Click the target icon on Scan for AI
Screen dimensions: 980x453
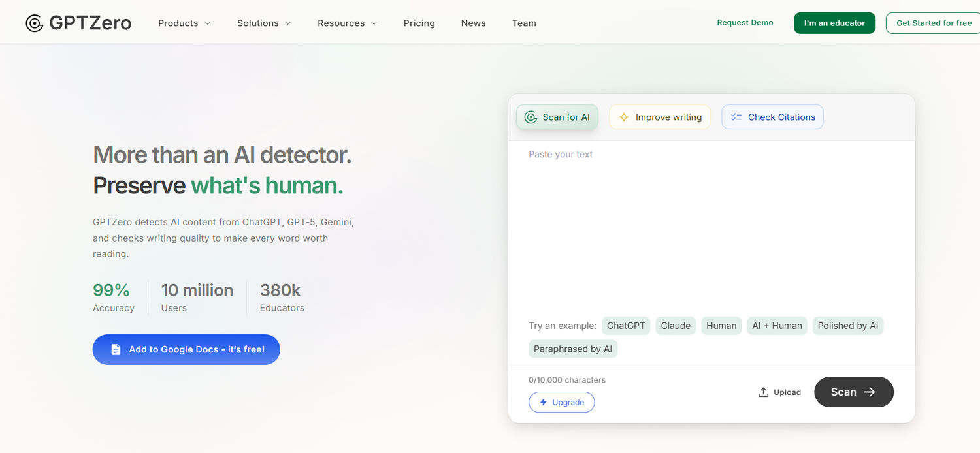tap(531, 117)
